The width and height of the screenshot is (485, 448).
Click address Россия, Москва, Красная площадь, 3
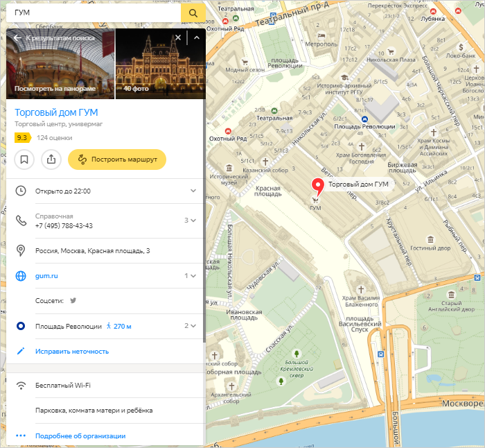(92, 251)
